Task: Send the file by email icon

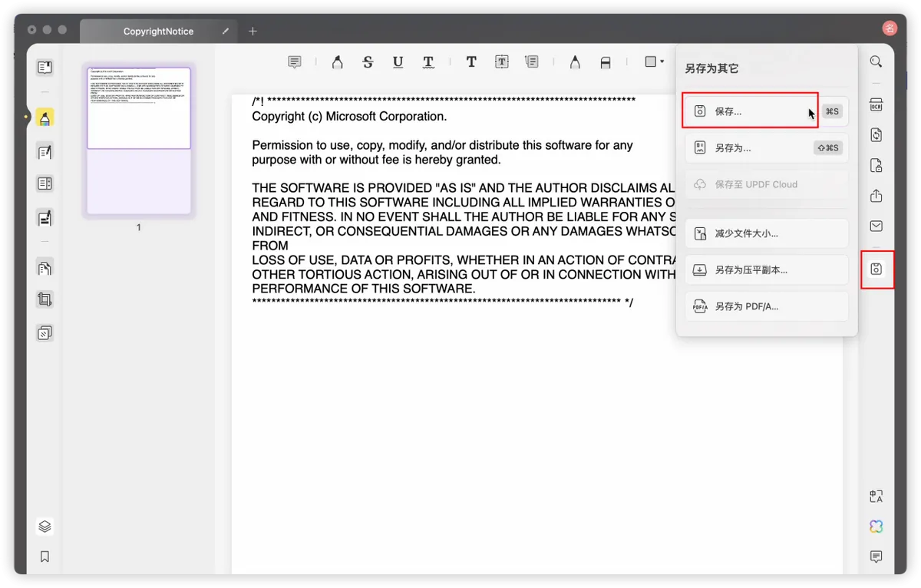Action: coord(876,226)
